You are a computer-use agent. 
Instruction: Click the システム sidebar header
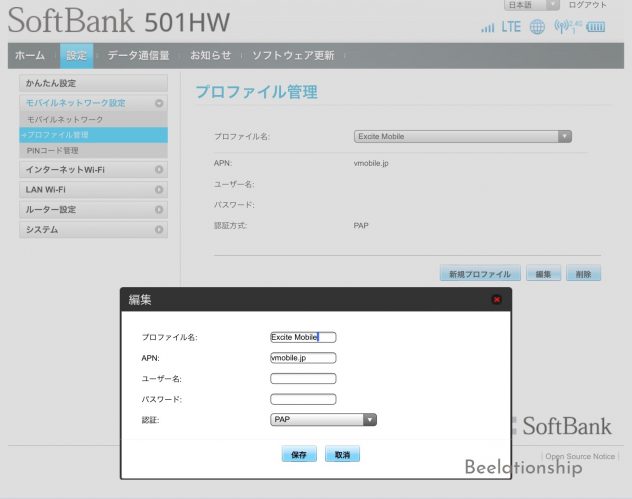click(93, 229)
